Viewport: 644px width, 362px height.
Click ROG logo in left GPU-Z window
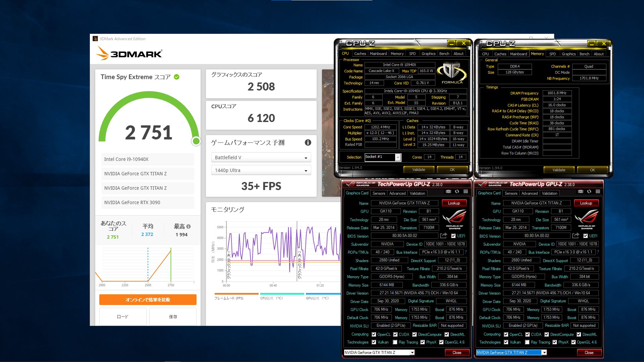(454, 219)
